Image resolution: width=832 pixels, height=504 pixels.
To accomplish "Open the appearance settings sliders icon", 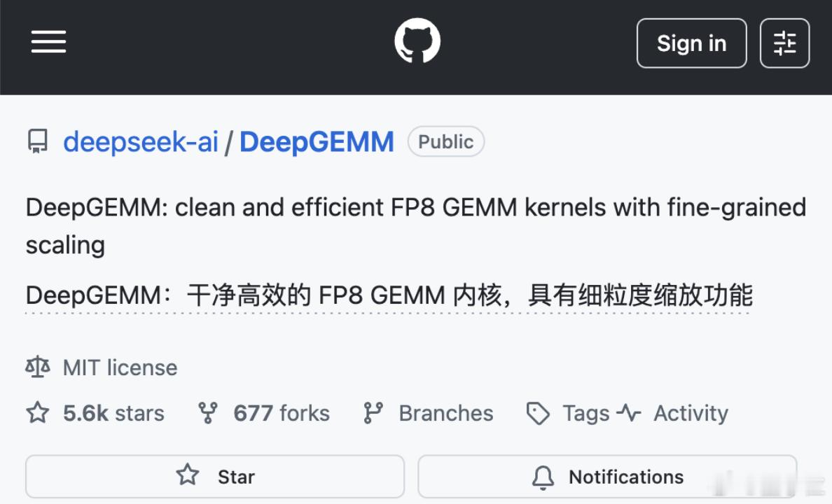I will click(x=784, y=43).
